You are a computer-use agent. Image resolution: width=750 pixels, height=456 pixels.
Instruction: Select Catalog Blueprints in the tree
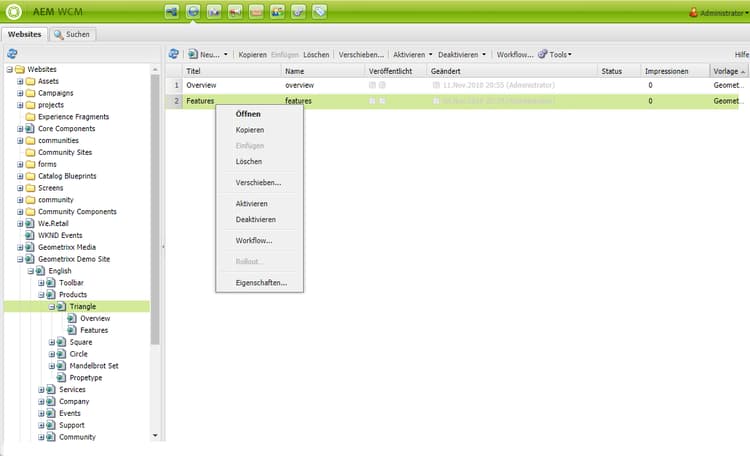point(67,176)
